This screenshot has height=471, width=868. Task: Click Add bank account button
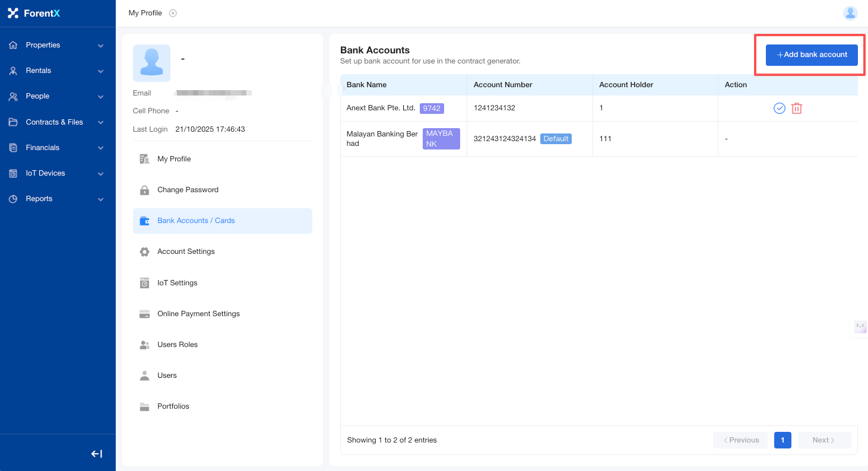[x=812, y=55]
